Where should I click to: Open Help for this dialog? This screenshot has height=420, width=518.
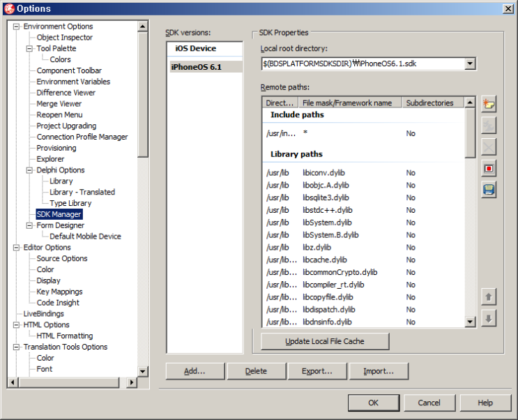[485, 403]
